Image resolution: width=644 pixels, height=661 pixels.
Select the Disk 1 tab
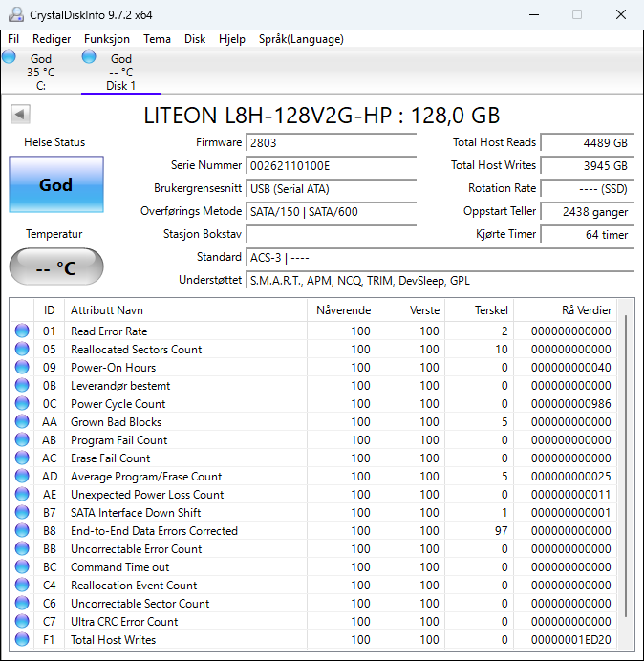(121, 72)
